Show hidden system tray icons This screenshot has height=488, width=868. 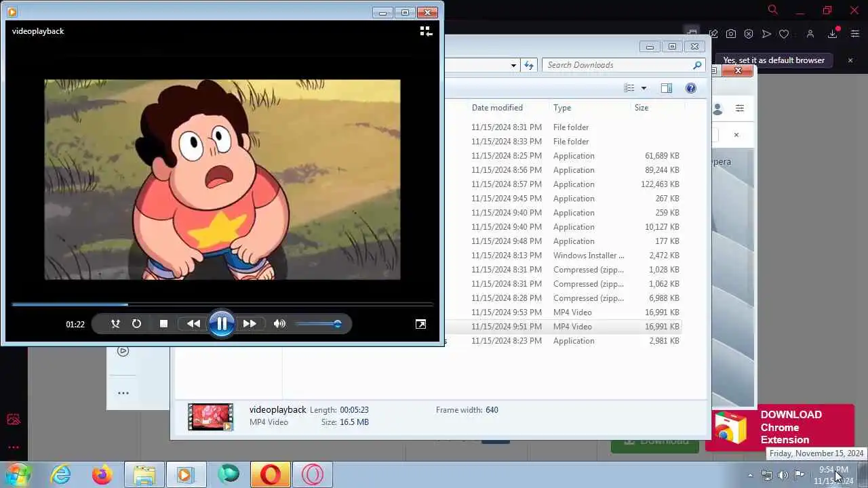point(750,475)
